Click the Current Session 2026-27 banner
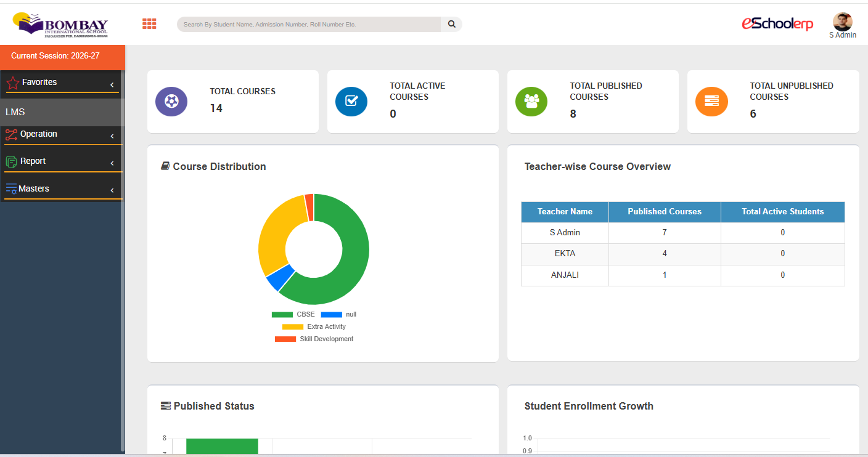This screenshot has height=457, width=868. tap(62, 57)
